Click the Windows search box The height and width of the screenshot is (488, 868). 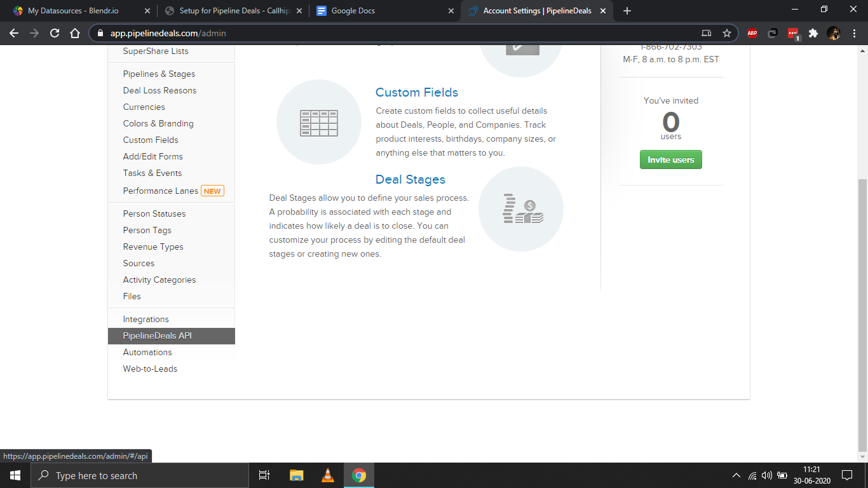click(139, 475)
